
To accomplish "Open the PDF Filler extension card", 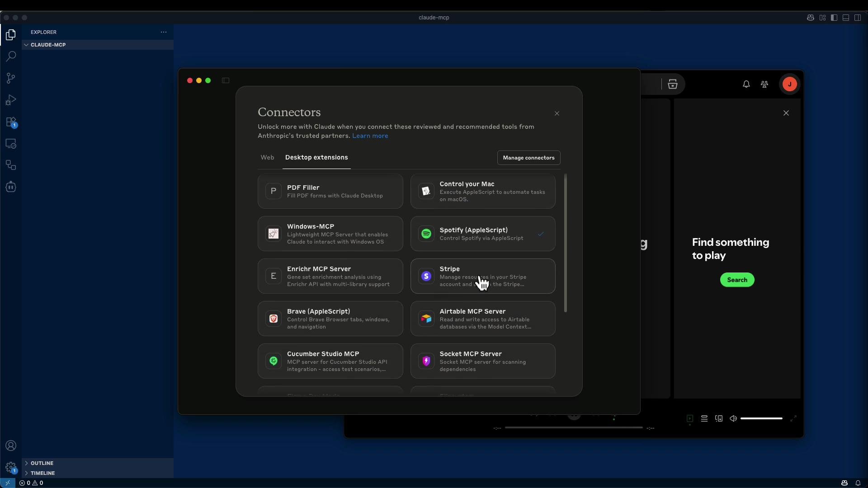I will [x=330, y=191].
